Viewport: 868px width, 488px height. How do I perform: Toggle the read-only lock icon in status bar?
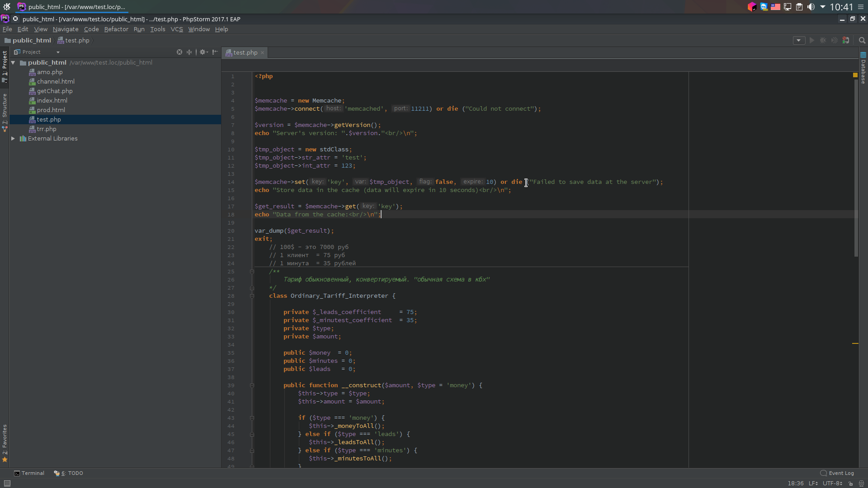851,483
